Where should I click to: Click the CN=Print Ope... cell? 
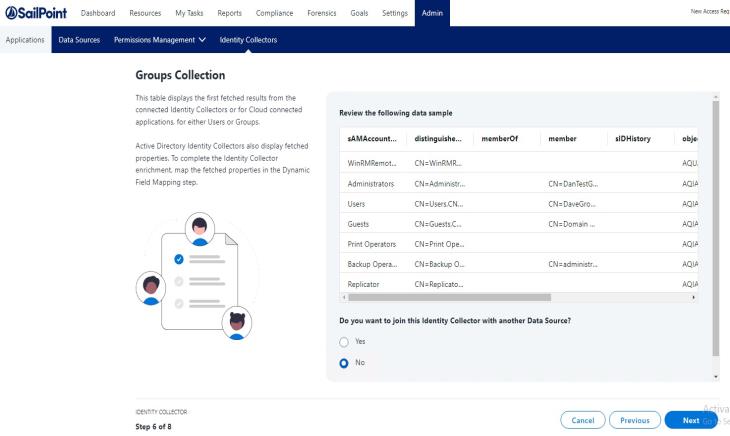pos(439,244)
